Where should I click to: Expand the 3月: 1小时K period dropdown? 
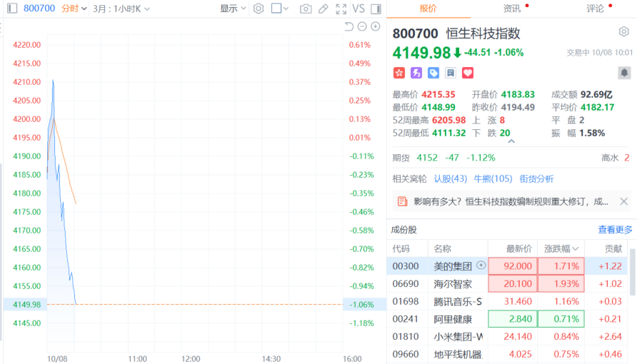(121, 9)
